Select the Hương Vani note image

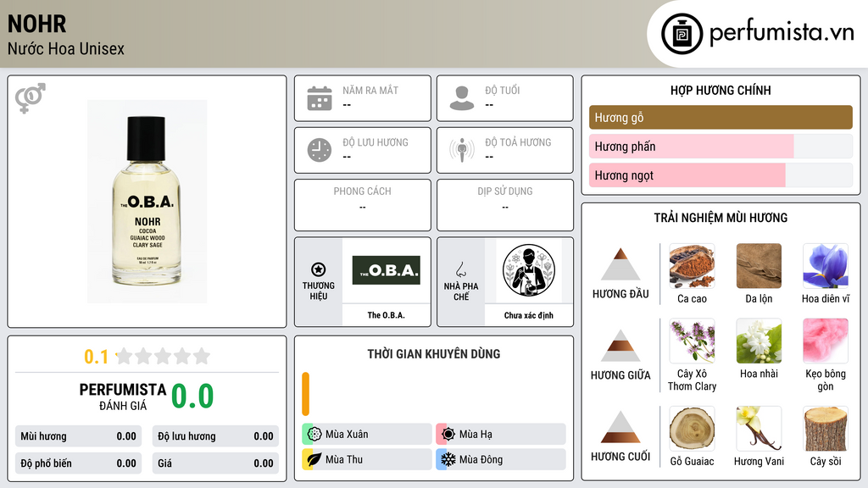click(x=759, y=429)
